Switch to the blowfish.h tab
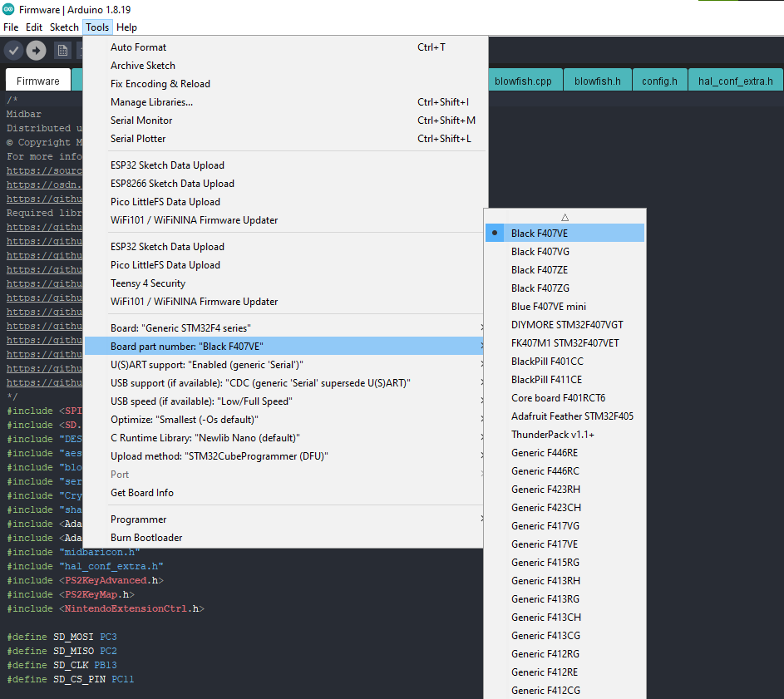 coord(598,81)
